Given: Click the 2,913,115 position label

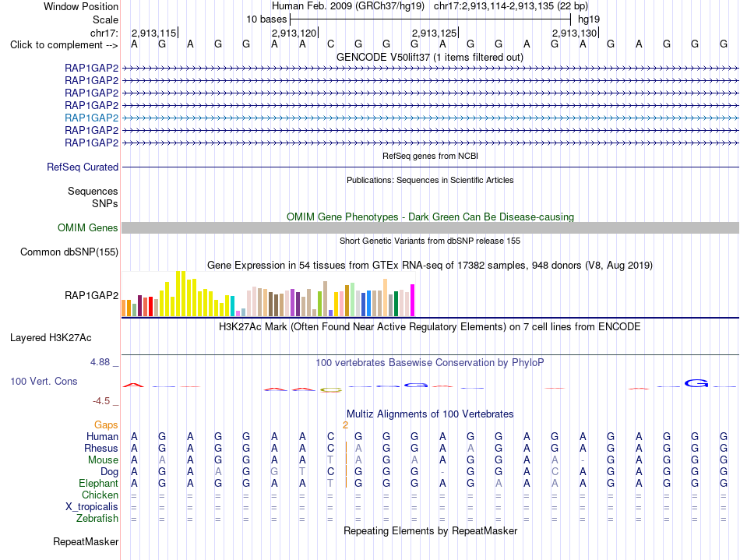Looking at the screenshot, I should pos(154,33).
